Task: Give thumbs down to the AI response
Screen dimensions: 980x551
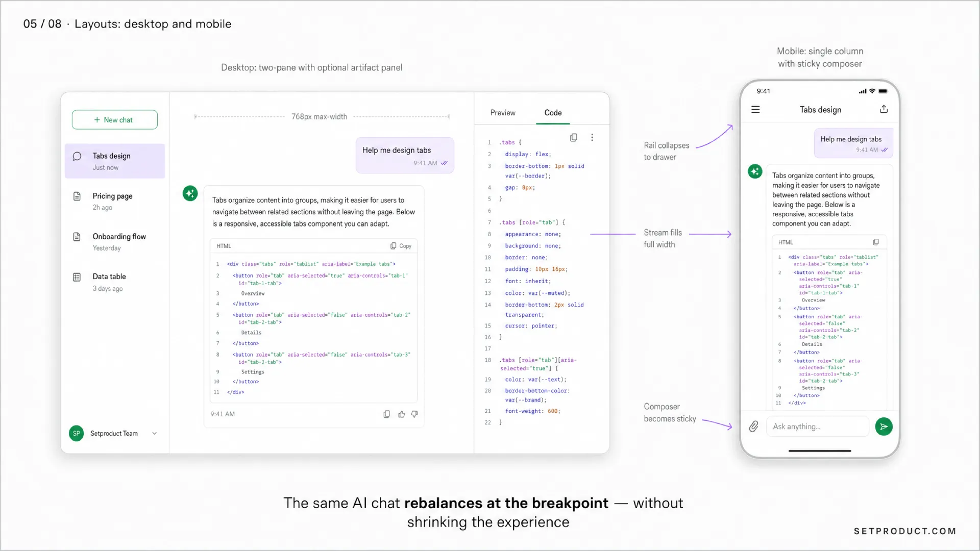Action: click(x=414, y=414)
